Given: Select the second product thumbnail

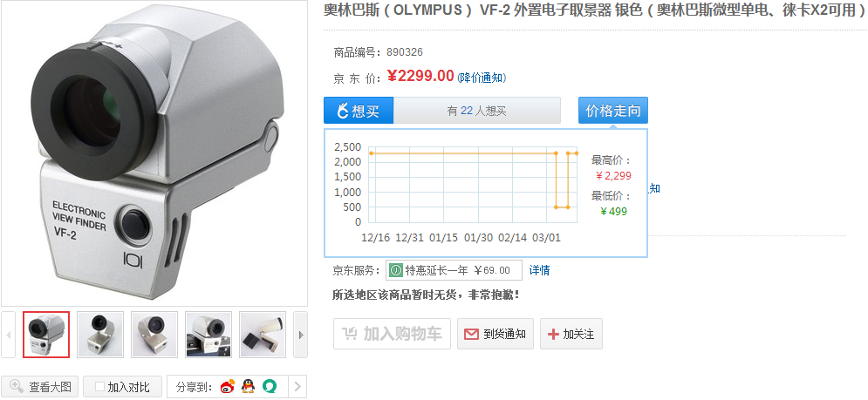Looking at the screenshot, I should [x=100, y=335].
